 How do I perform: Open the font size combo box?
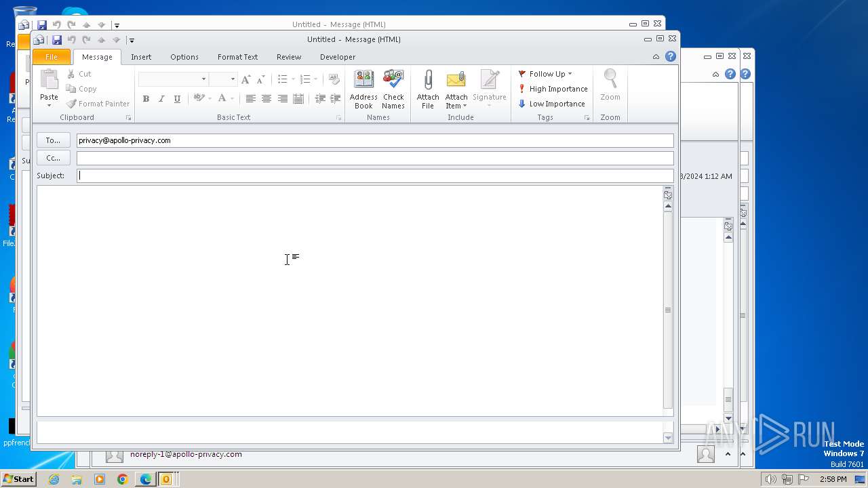pos(222,79)
